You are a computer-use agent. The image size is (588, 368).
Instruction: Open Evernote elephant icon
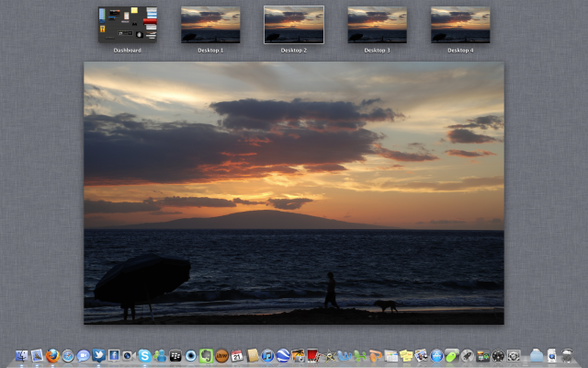[x=206, y=355]
